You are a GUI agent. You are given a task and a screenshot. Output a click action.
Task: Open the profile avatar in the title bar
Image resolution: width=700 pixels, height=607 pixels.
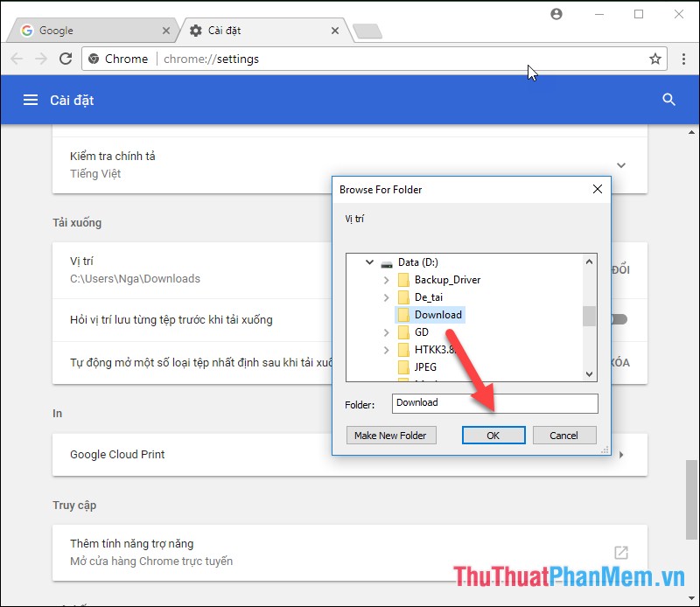[556, 14]
